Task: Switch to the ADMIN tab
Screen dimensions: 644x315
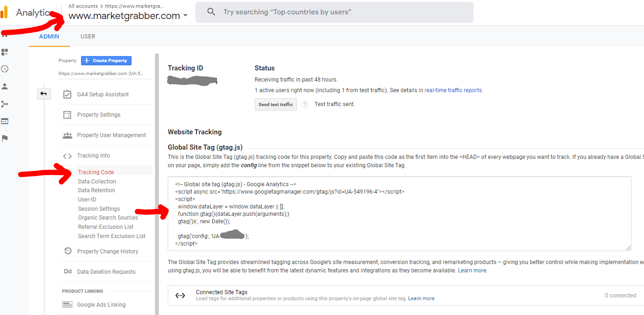Action: click(49, 37)
